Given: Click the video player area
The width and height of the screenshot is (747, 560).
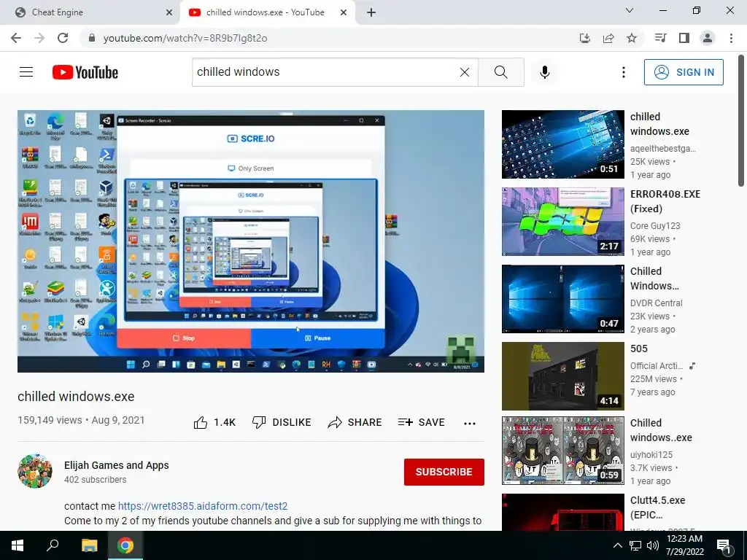Looking at the screenshot, I should (251, 241).
